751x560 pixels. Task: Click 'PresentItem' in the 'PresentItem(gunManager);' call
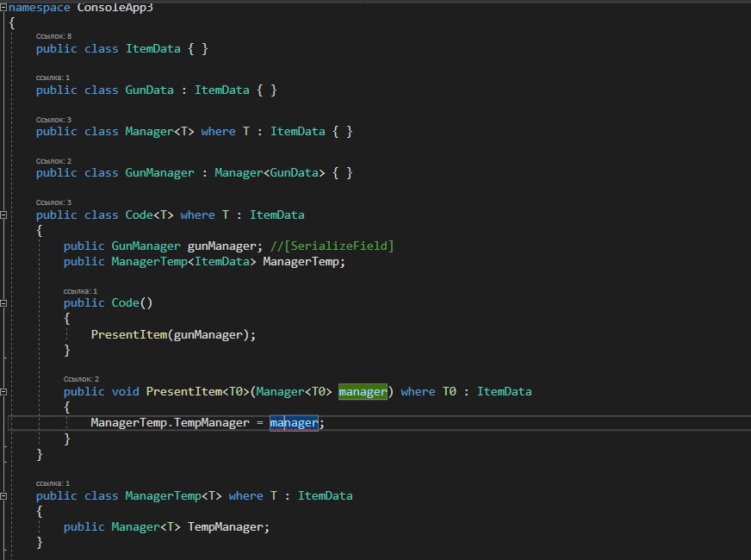pyautogui.click(x=129, y=335)
